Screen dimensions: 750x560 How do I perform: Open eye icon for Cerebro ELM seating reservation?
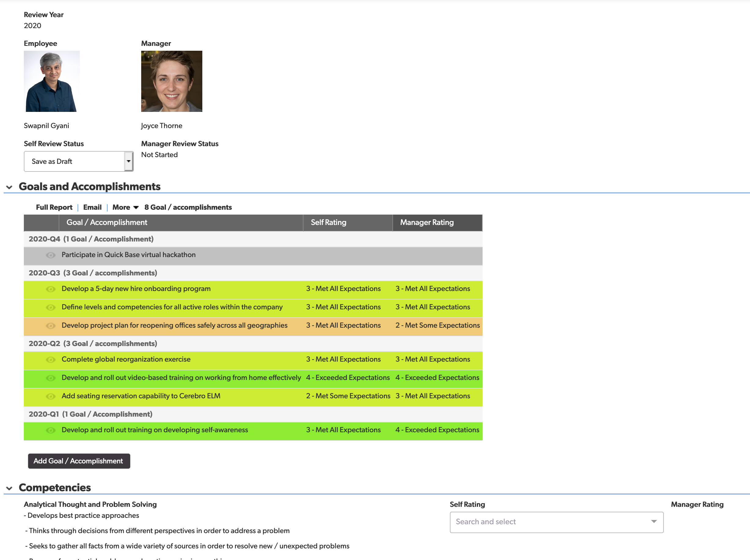coord(50,396)
